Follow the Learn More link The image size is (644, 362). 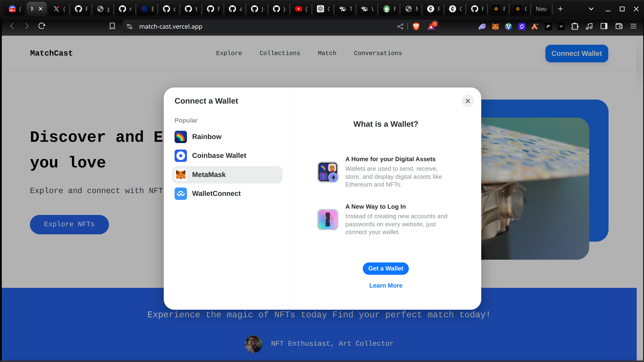[x=386, y=286]
